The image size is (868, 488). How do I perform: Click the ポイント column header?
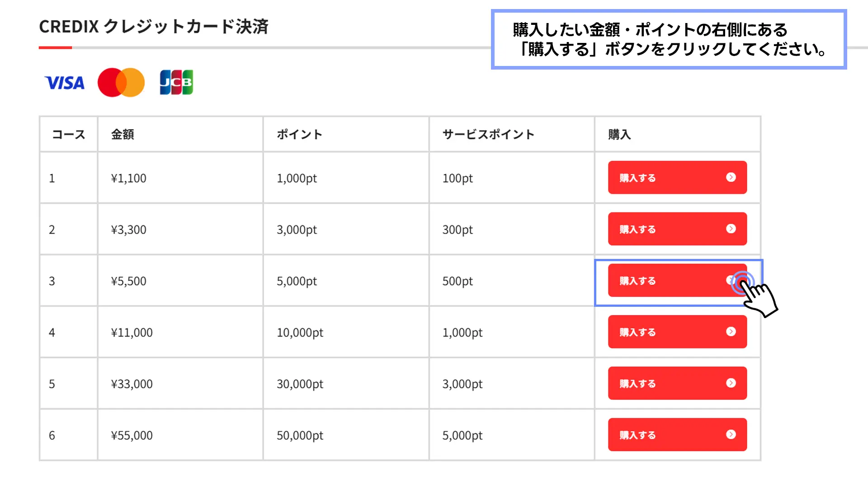299,134
